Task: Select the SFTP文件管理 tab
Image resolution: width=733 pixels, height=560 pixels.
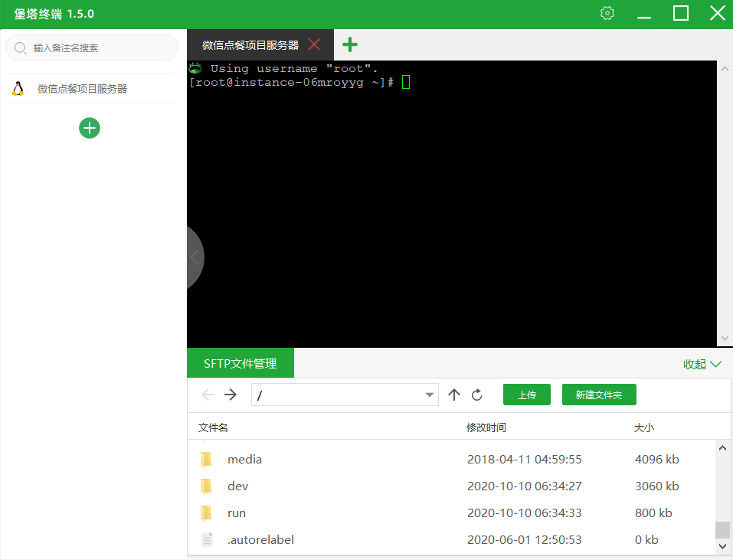Action: pyautogui.click(x=241, y=363)
